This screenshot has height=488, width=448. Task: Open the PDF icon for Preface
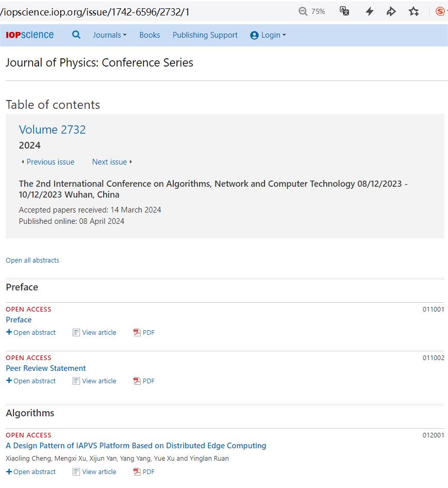137,333
